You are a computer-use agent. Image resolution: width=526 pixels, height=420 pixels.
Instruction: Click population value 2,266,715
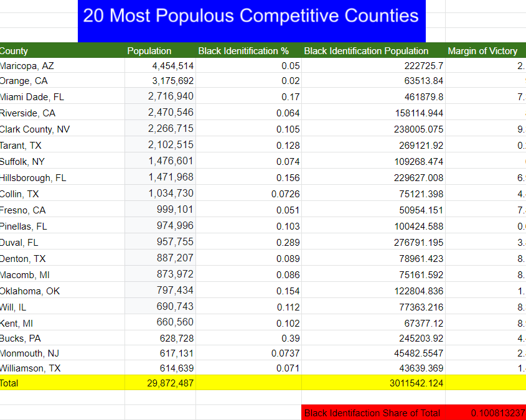[161, 128]
